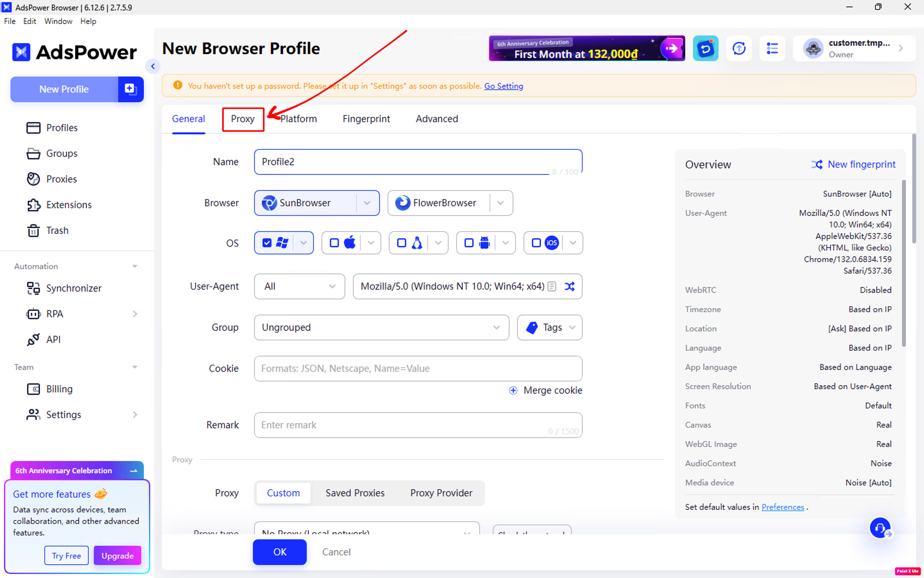Click into the Name field containing Profile2
Screen dimensions: 924x578
pos(418,162)
